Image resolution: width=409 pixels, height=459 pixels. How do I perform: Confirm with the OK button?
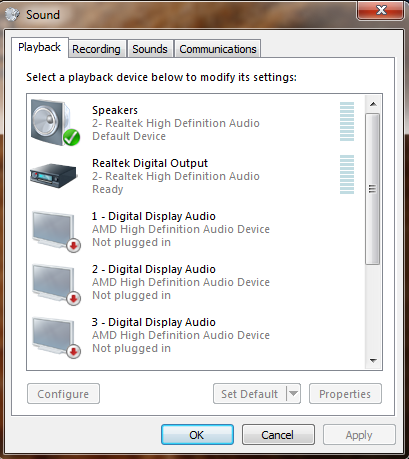coord(197,435)
